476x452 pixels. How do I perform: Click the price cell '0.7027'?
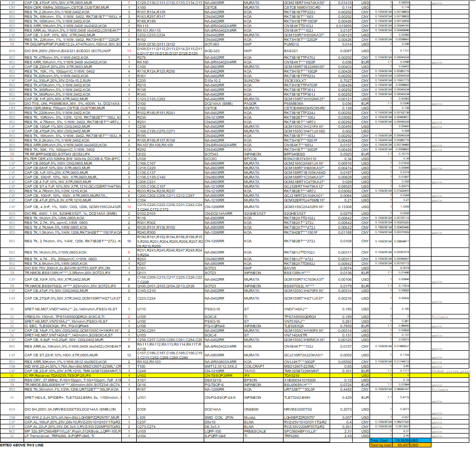pyautogui.click(x=341, y=81)
